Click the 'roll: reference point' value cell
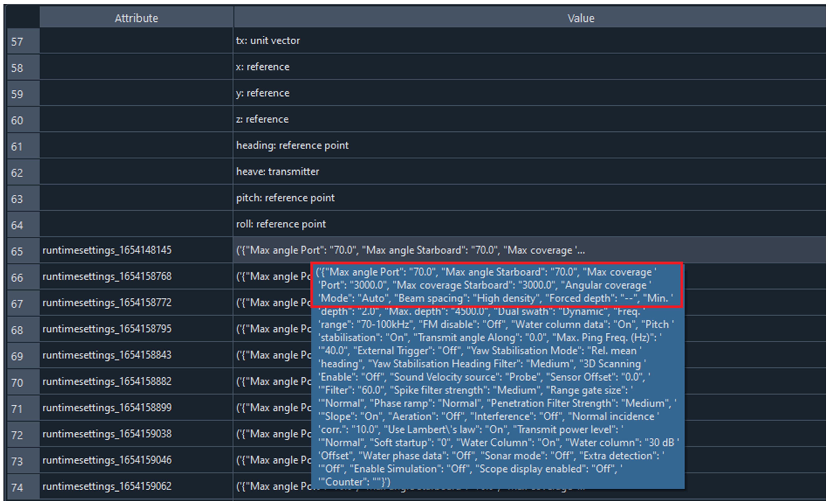The image size is (829, 504). point(281,224)
